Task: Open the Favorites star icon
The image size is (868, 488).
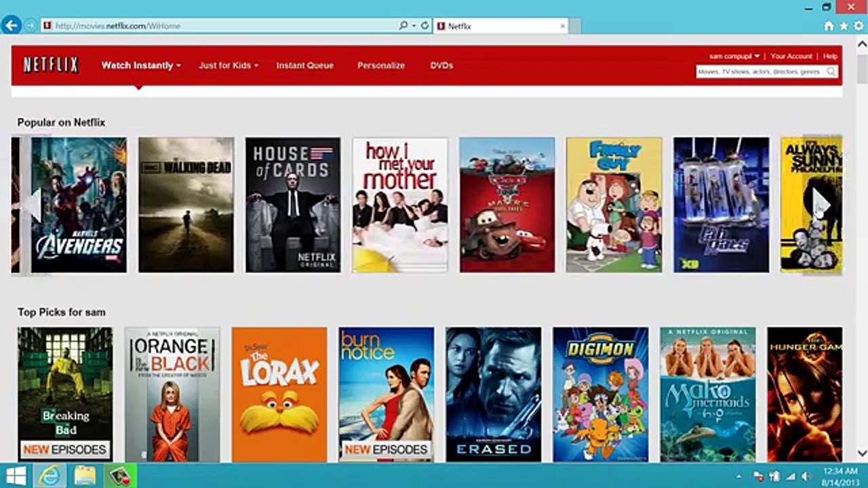Action: click(844, 26)
